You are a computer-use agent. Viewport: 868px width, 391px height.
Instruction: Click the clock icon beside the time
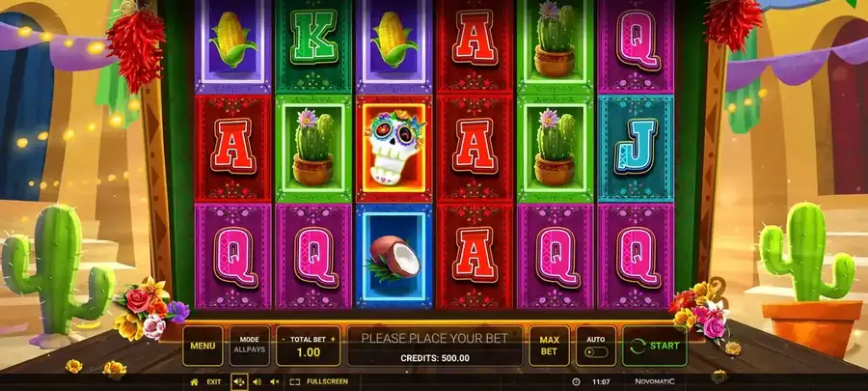(x=576, y=381)
